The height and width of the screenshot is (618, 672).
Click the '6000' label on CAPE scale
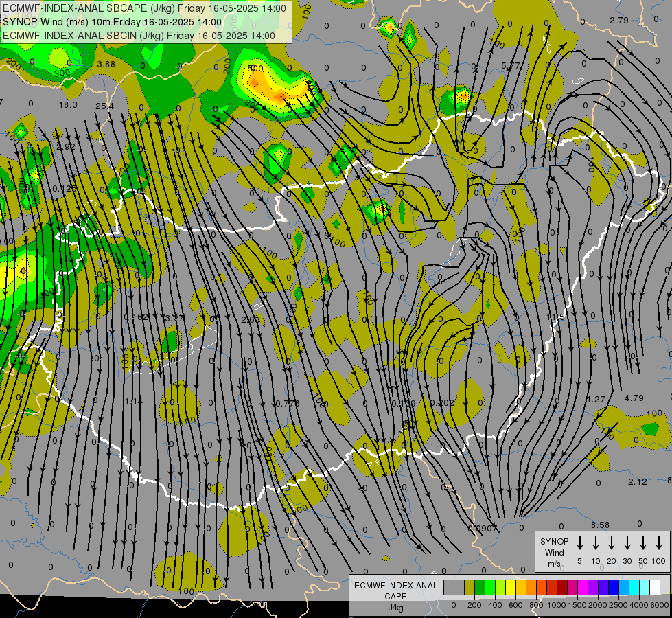coord(659,605)
